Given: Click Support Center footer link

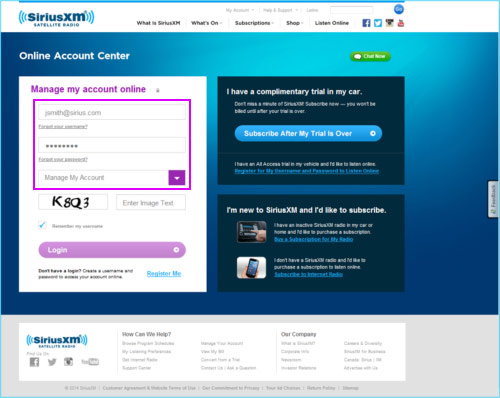Looking at the screenshot, I should click(137, 368).
